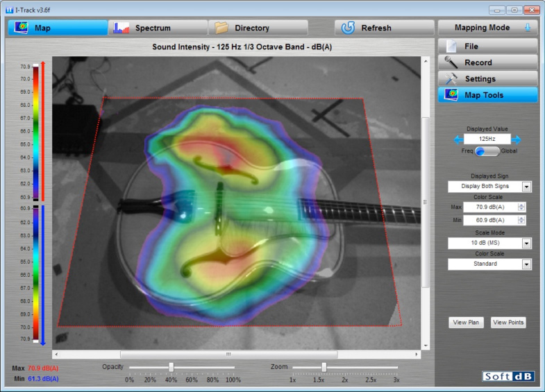Click the Record microphone icon
Viewport: 545px width, 392px height.
(452, 62)
